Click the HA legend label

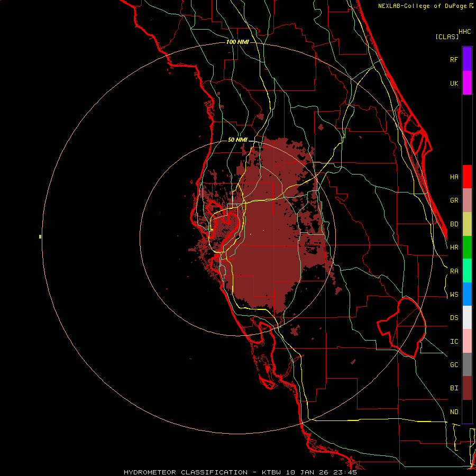click(x=454, y=177)
